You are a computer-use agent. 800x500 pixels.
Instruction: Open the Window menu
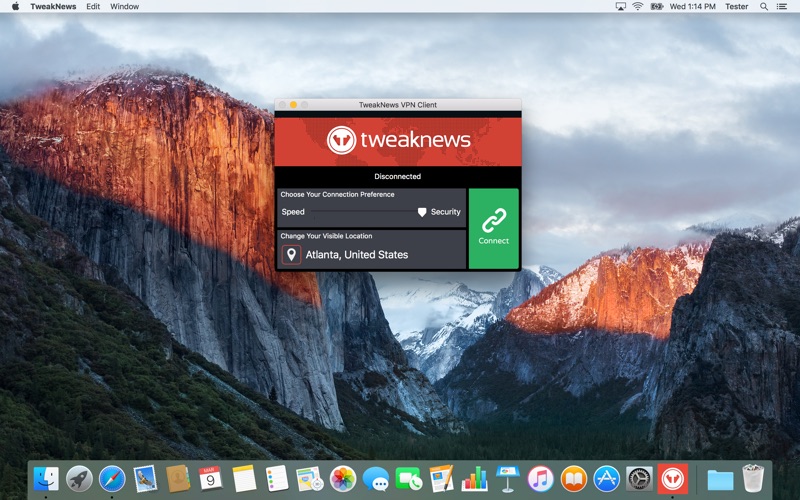[x=124, y=7]
